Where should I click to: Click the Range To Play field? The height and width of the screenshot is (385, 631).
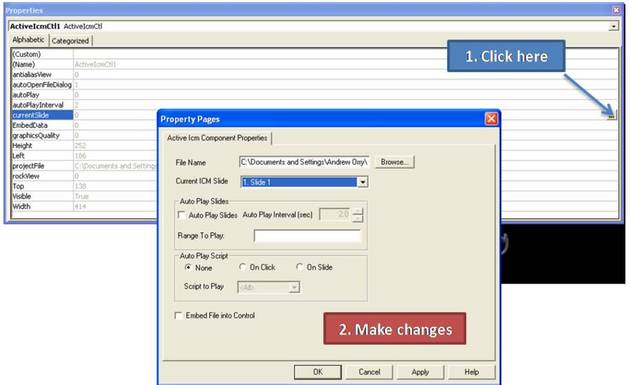pos(307,236)
